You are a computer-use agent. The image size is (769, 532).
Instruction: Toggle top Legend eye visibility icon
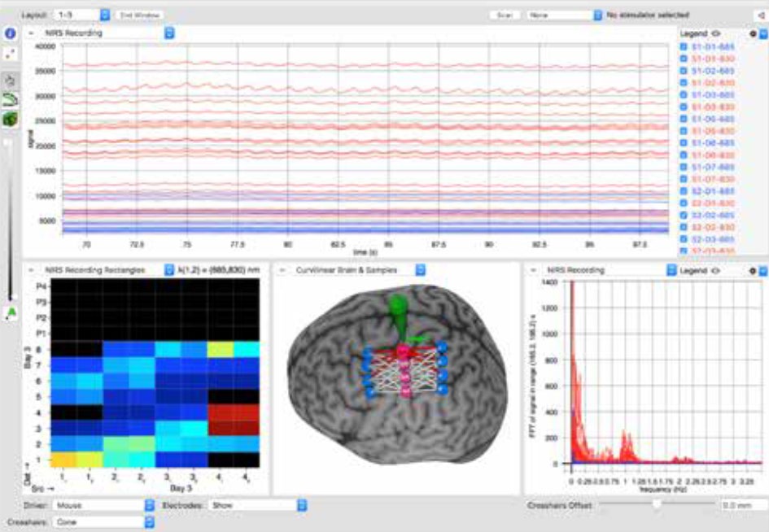(x=716, y=34)
